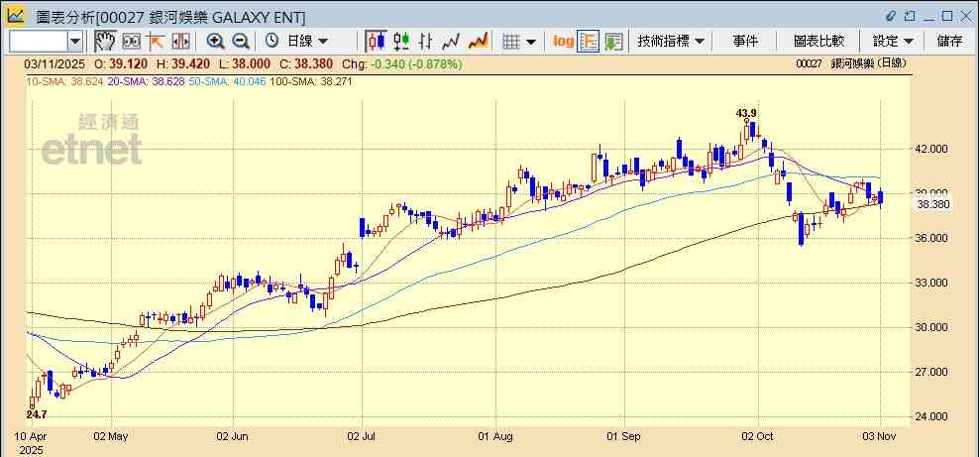Click the stock code input field
Screen dimensions: 980x457
38,41
